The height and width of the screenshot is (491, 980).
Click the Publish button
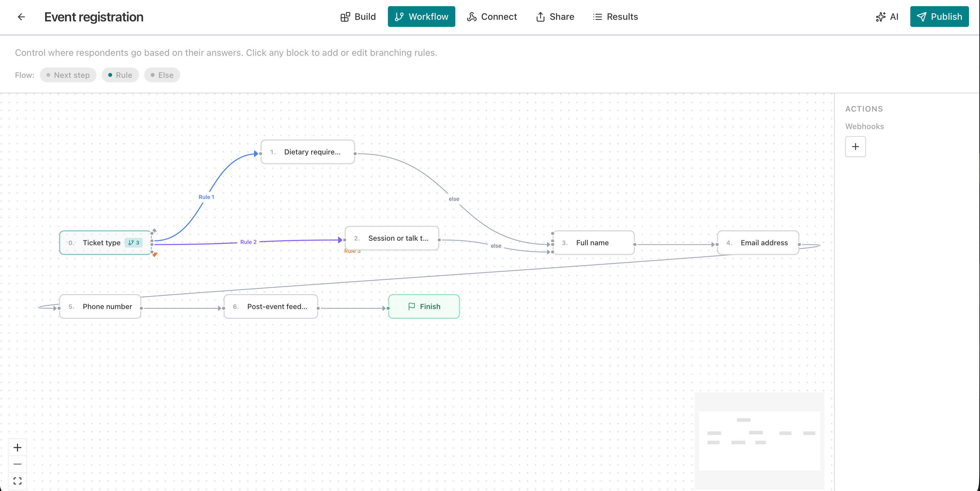tap(939, 17)
